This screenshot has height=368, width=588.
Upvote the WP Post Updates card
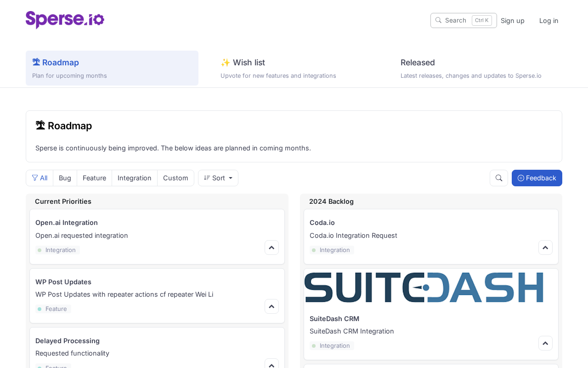pyautogui.click(x=271, y=306)
